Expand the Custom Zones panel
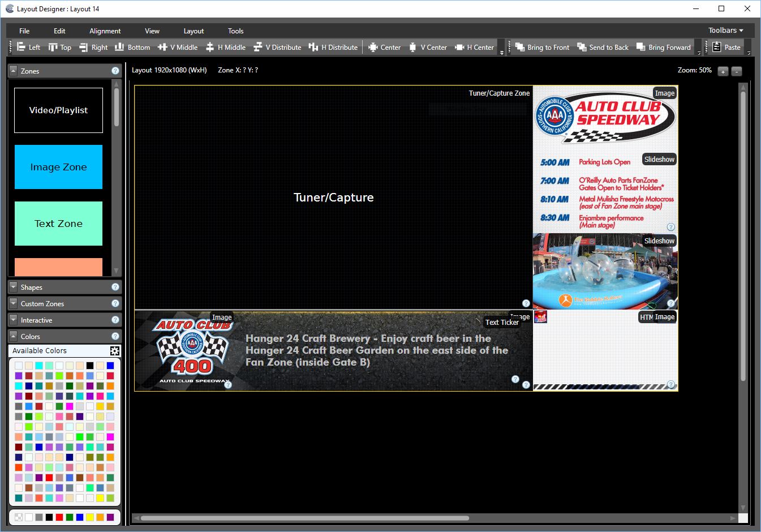Viewport: 761px width, 532px height. coord(14,303)
